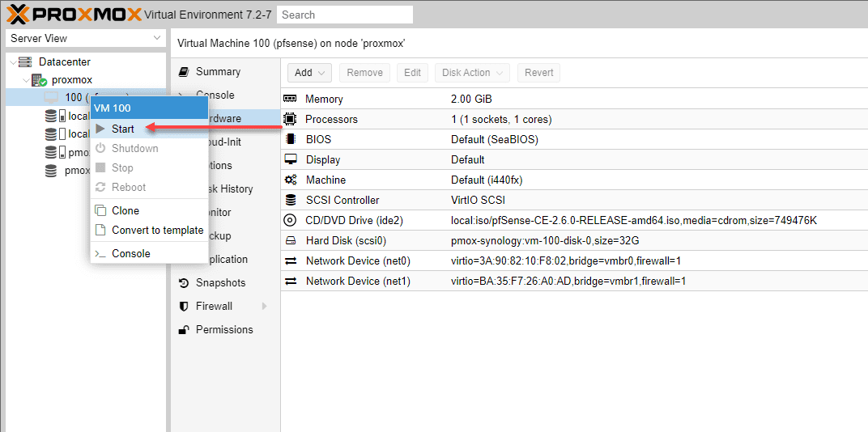
Task: Expand the Firewall submenu arrow
Action: (264, 307)
